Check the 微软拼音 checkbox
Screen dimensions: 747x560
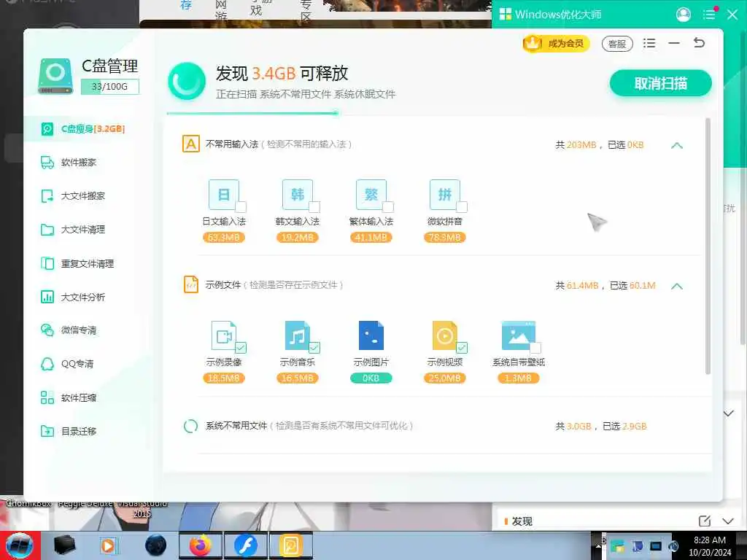point(462,207)
